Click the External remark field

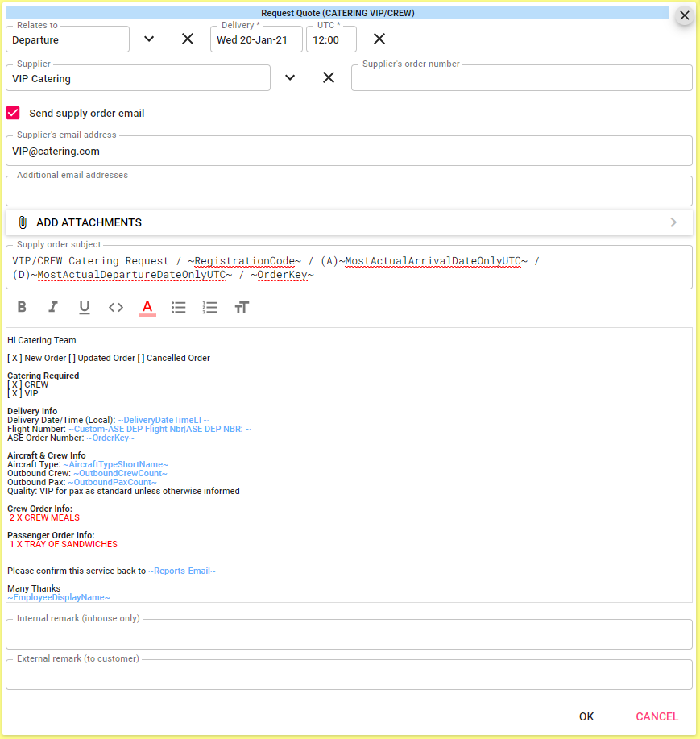(349, 675)
